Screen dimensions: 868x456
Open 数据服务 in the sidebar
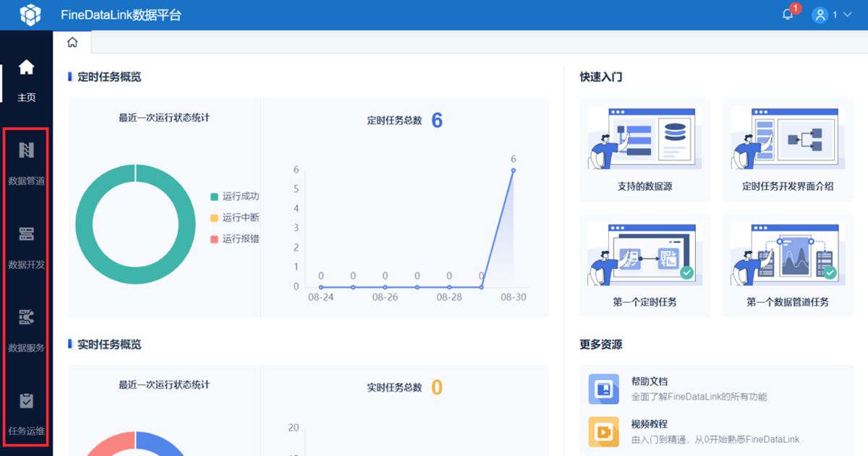pos(26,331)
